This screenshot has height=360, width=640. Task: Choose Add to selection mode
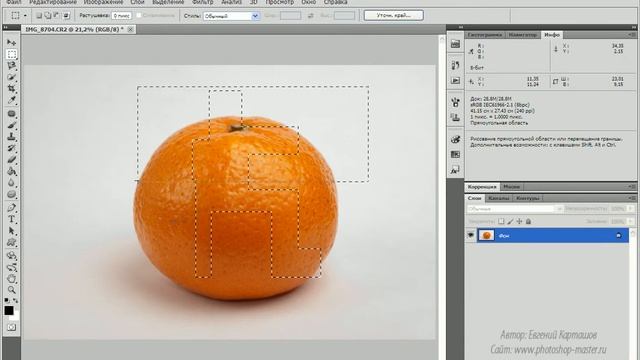pos(48,16)
